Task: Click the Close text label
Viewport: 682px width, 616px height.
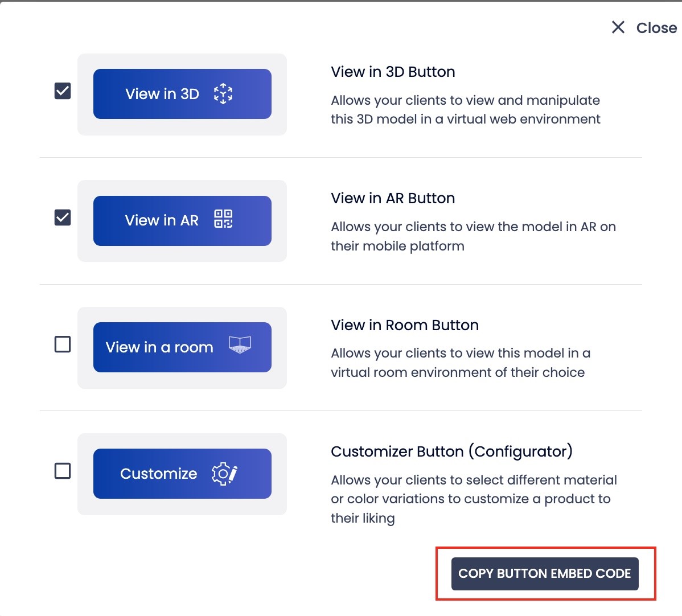Action: tap(656, 28)
